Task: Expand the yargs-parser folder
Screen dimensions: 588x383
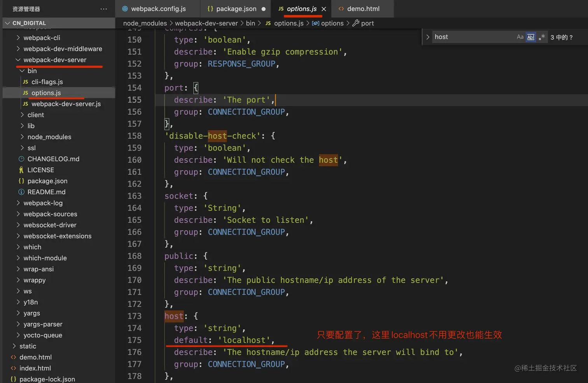Action: [x=43, y=324]
